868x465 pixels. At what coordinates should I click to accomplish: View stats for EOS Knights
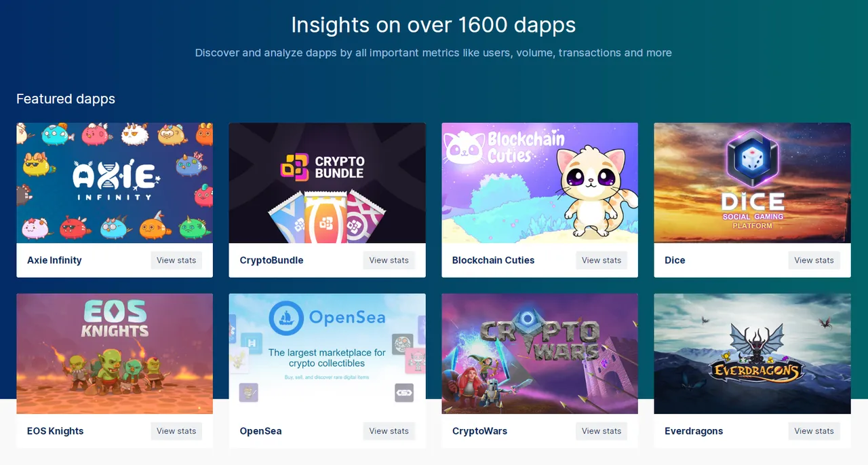(x=176, y=431)
